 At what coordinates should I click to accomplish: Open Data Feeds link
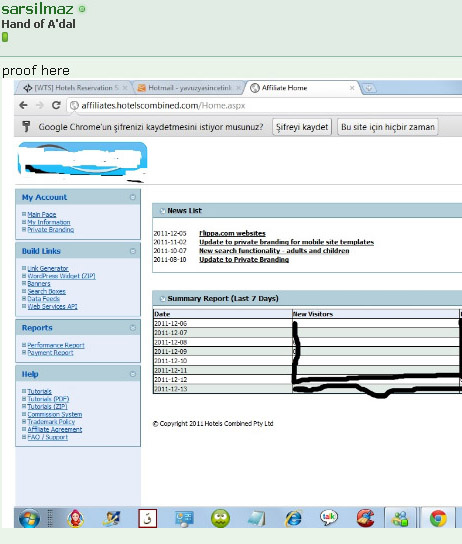pyautogui.click(x=44, y=299)
